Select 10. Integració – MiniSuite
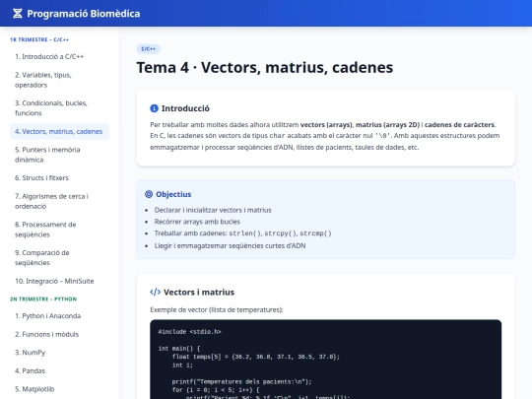The height and width of the screenshot is (399, 532). [60, 281]
